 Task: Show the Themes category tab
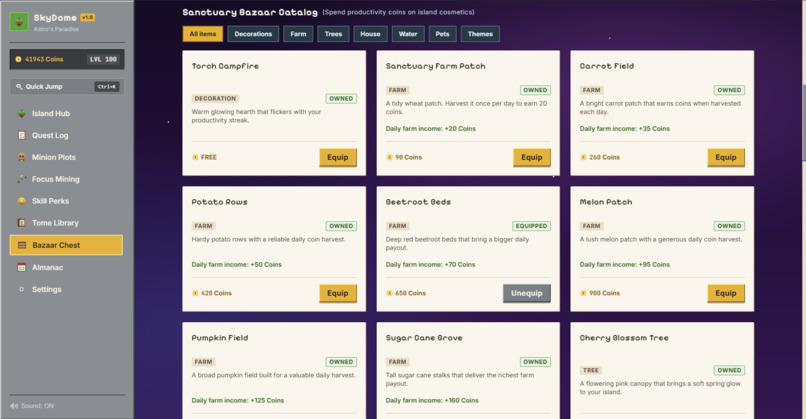click(480, 34)
